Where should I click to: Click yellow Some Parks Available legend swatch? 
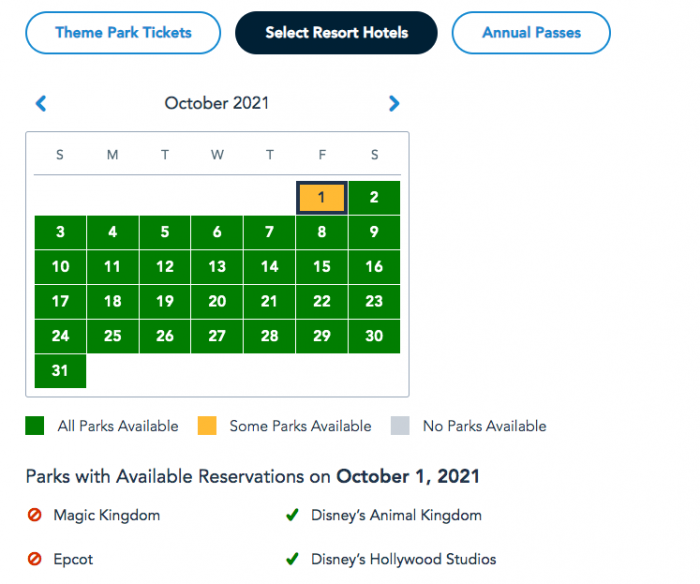(207, 426)
